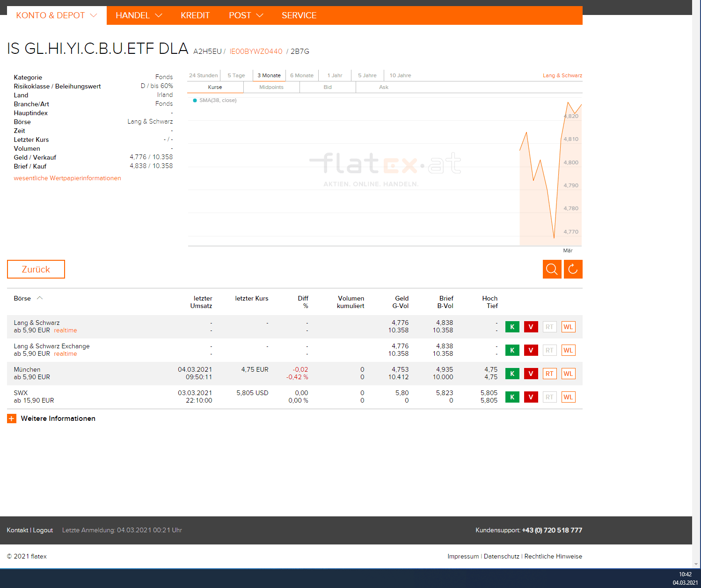The width and height of the screenshot is (701, 588).
Task: Click the Kundensupport phone number
Action: tap(552, 530)
